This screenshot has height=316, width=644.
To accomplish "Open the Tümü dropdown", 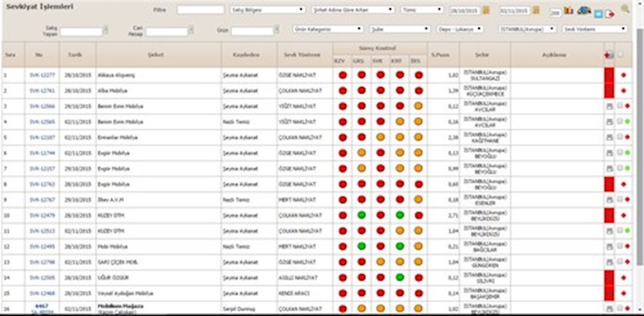I will coord(422,10).
